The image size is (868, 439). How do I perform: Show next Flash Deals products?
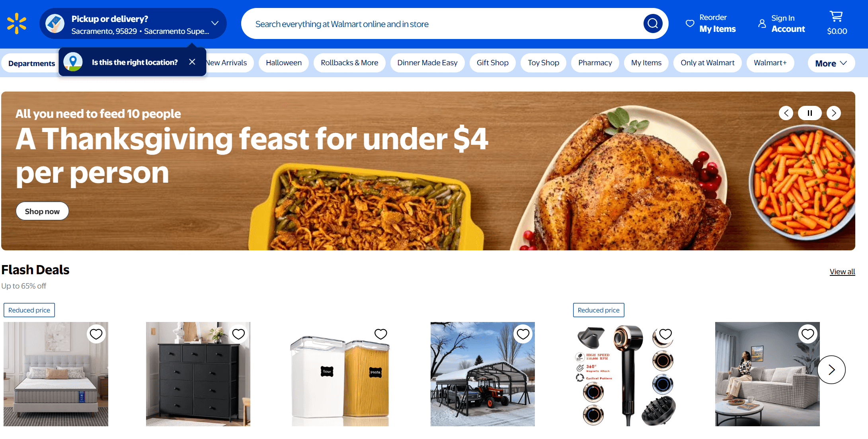[831, 370]
